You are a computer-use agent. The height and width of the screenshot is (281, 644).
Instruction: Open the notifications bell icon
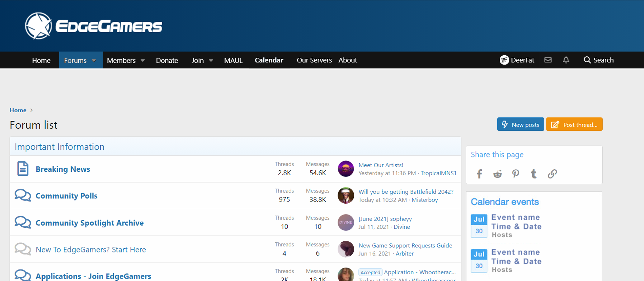[x=566, y=60]
